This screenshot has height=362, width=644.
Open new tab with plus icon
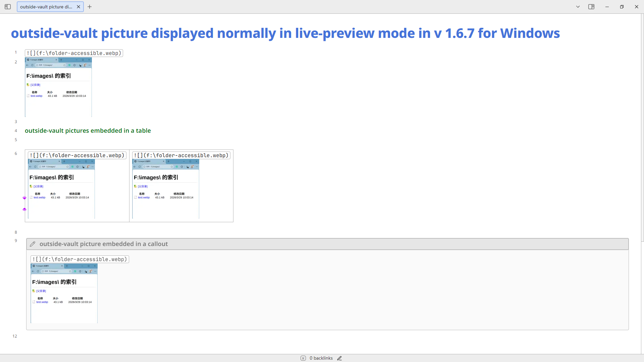click(90, 7)
